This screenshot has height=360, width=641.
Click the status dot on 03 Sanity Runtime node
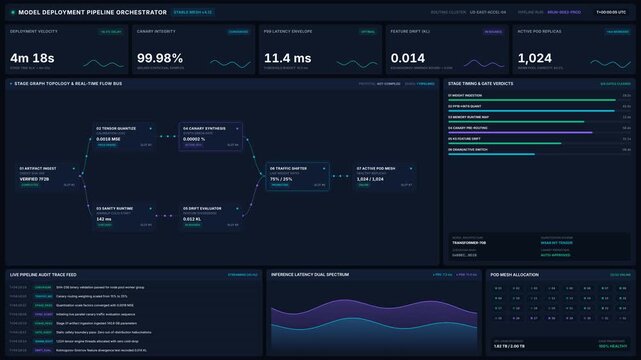click(x=150, y=208)
